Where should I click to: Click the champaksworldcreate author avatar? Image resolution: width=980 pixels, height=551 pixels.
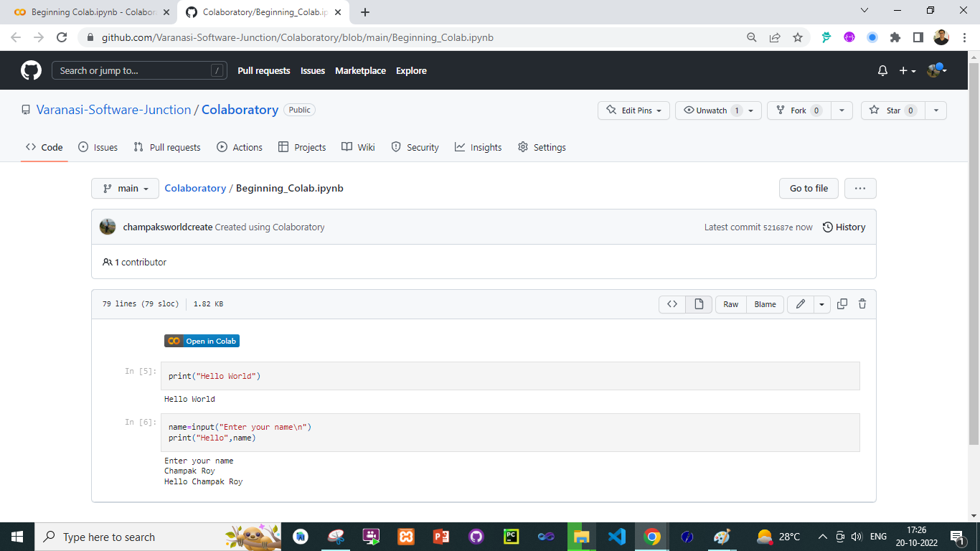[108, 227]
